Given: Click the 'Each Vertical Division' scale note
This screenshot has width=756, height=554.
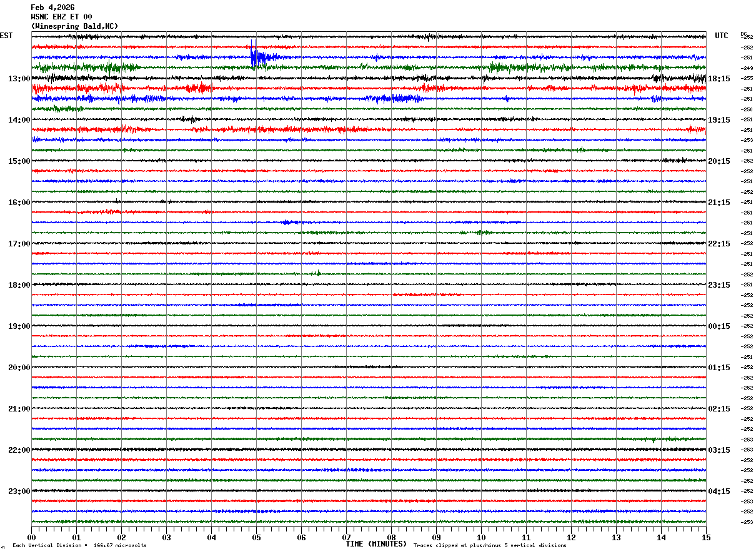Looking at the screenshot, I should pyautogui.click(x=79, y=545).
